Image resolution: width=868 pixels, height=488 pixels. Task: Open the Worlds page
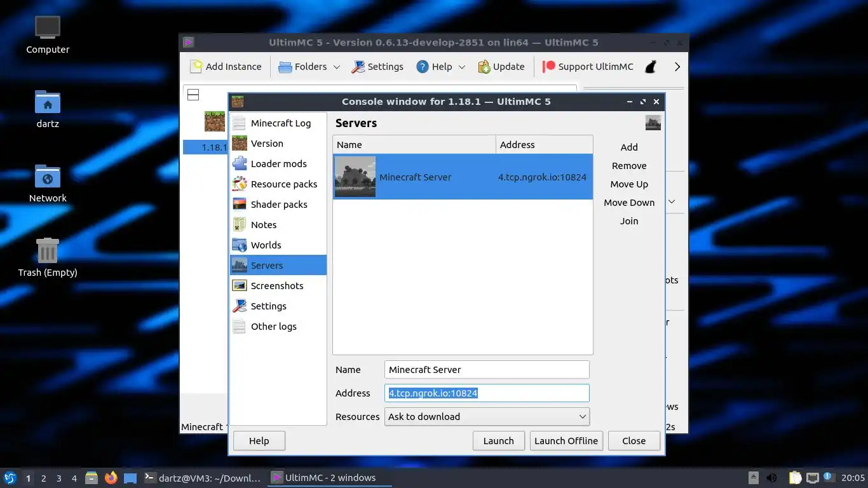click(x=278, y=245)
